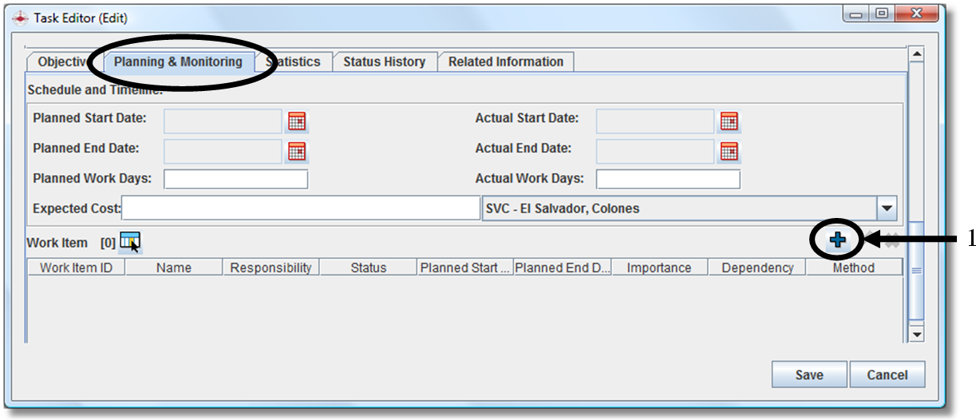
Task: Open calendar picker for Planned Start Date
Action: 297,121
